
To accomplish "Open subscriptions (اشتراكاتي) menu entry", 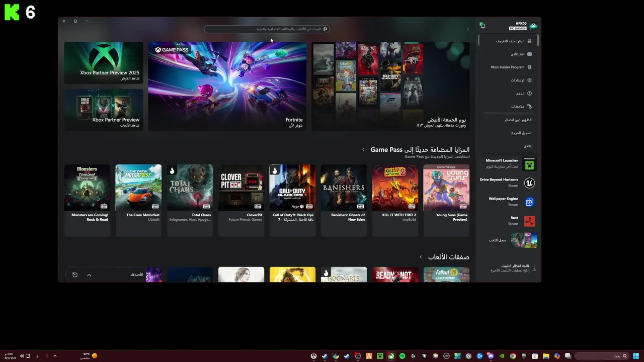I will pyautogui.click(x=508, y=54).
